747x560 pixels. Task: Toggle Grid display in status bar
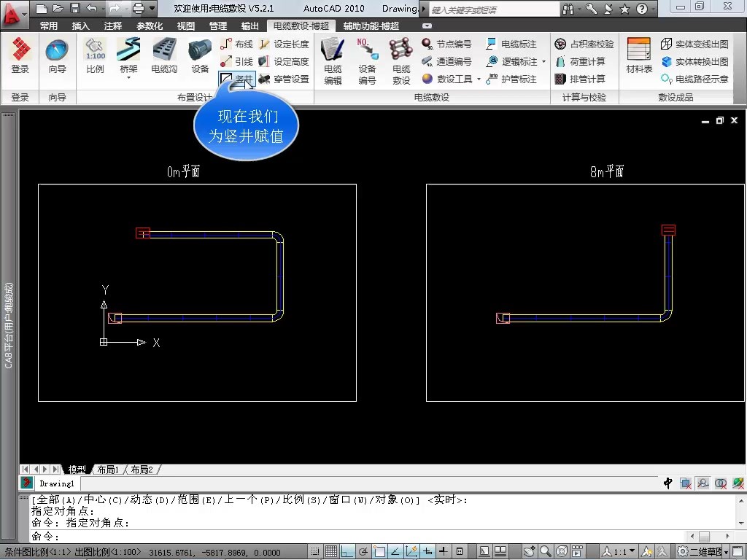point(331,552)
